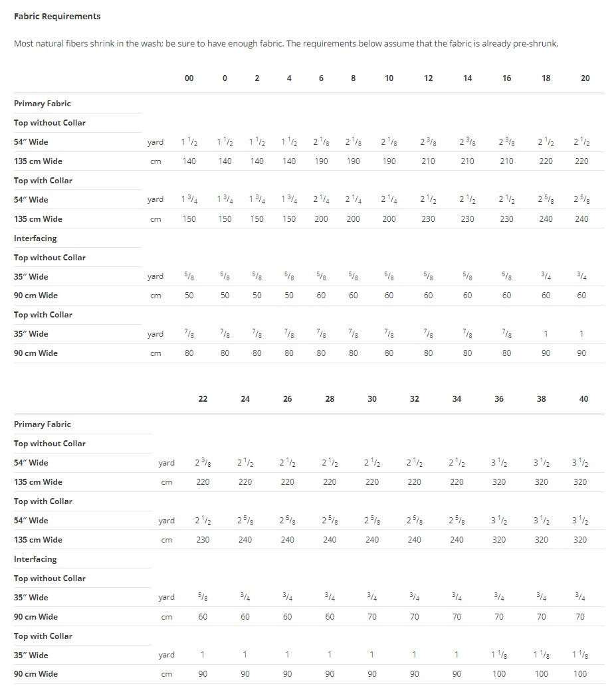Click the size 2 column header
The height and width of the screenshot is (692, 616).
(257, 78)
